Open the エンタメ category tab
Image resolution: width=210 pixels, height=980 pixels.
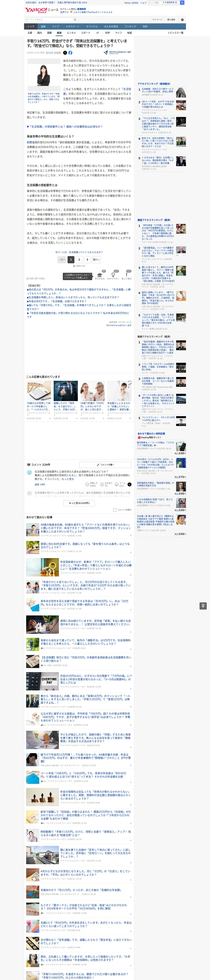click(71, 33)
